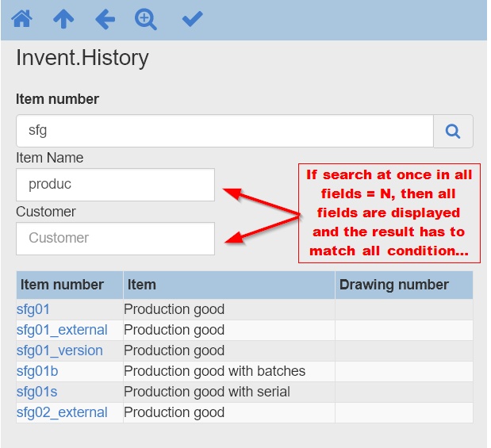Screen dimensions: 491x448
Task: Go back using left arrow icon
Action: click(105, 19)
